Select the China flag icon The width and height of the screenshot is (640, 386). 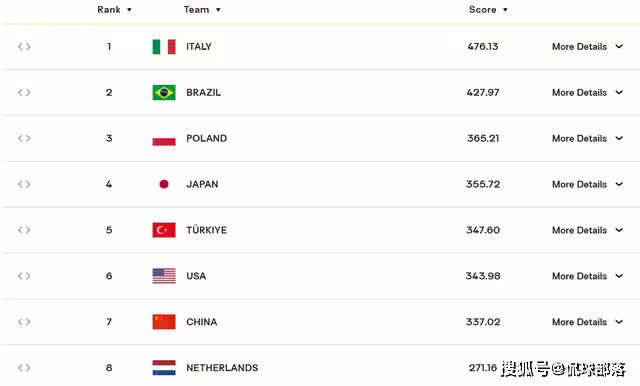(164, 322)
